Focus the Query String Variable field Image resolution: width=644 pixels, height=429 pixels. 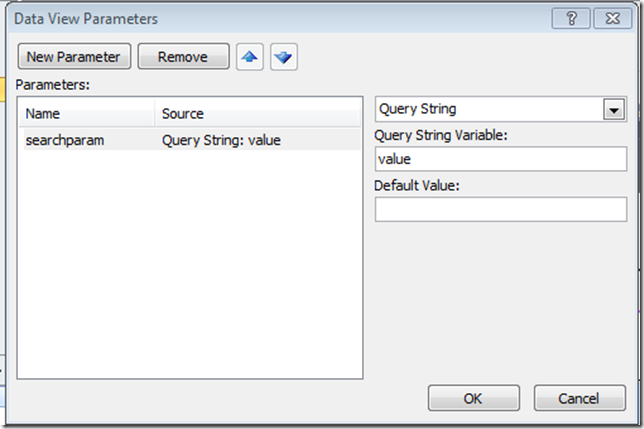501,159
